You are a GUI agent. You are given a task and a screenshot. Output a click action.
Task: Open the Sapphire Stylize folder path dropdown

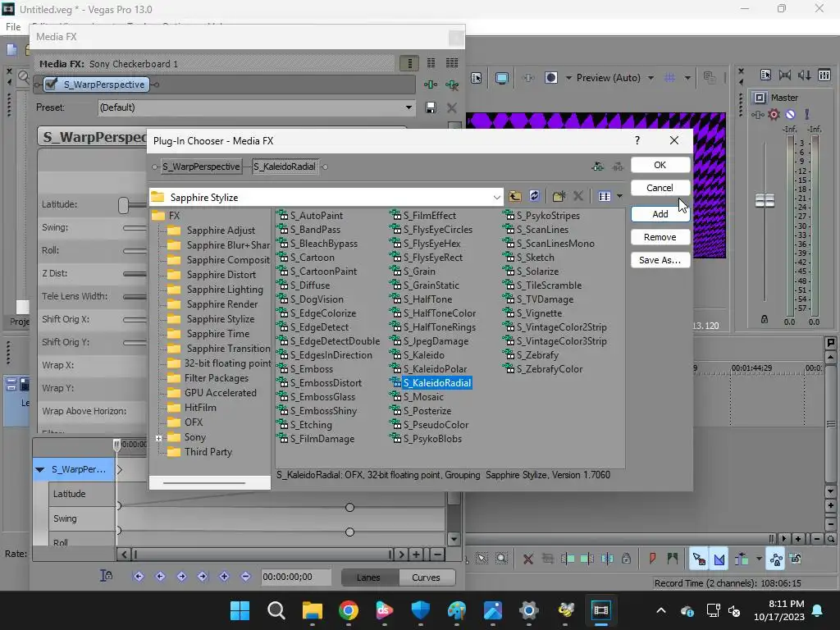pyautogui.click(x=496, y=197)
